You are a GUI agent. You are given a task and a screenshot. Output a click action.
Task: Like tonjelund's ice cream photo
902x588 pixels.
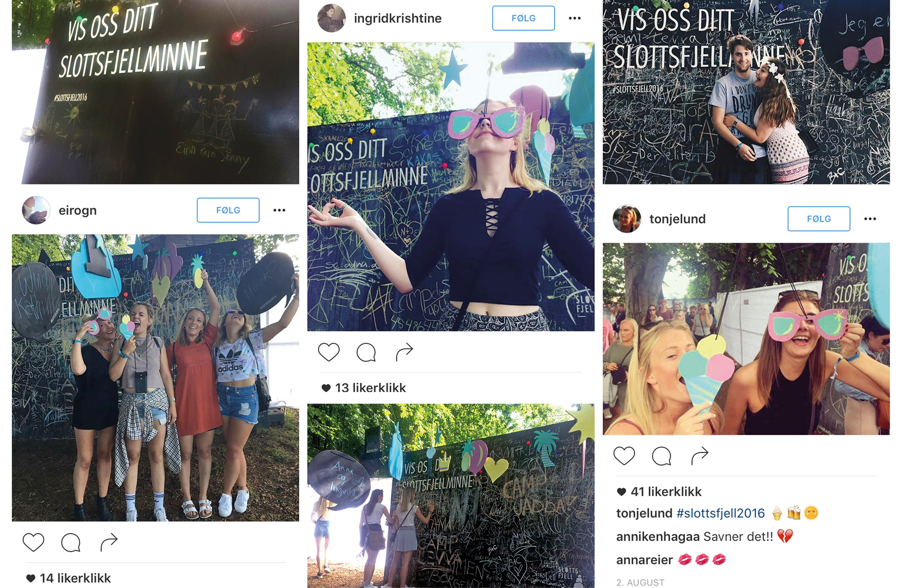pos(624,456)
